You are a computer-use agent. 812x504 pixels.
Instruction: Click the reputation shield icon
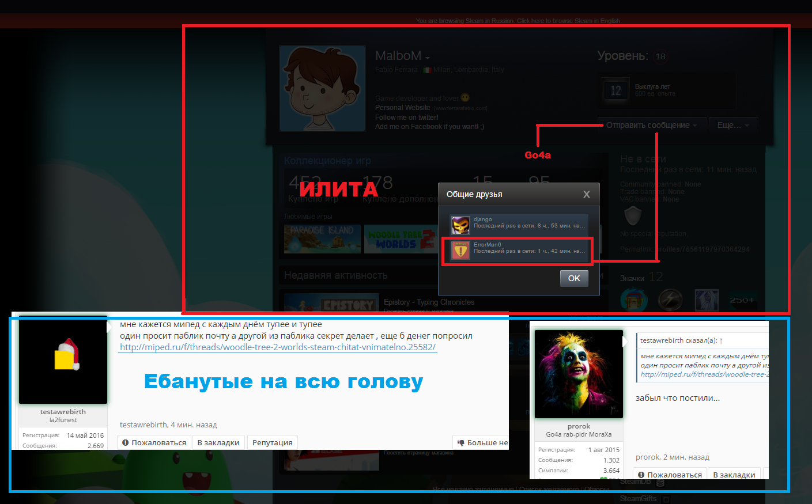(x=633, y=216)
